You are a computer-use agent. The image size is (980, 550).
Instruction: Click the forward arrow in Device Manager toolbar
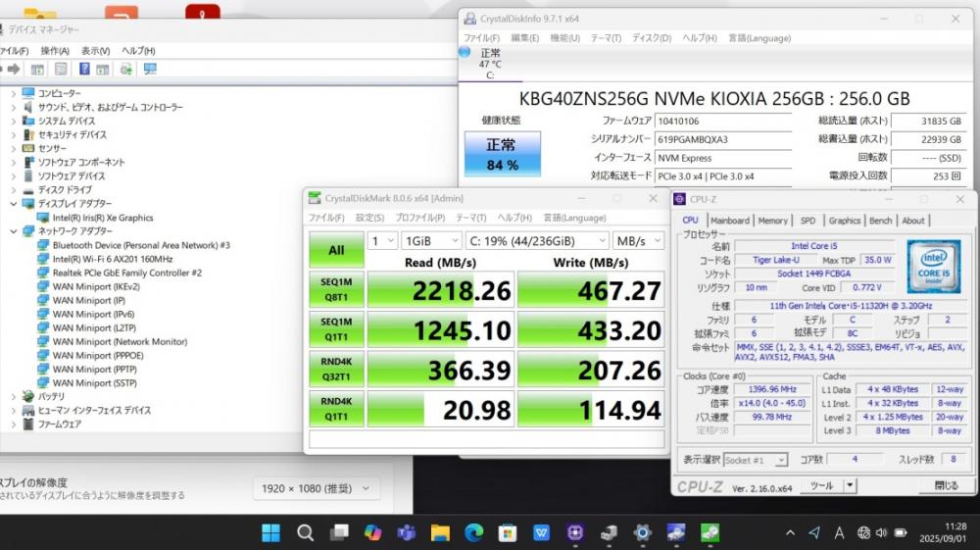point(13,69)
